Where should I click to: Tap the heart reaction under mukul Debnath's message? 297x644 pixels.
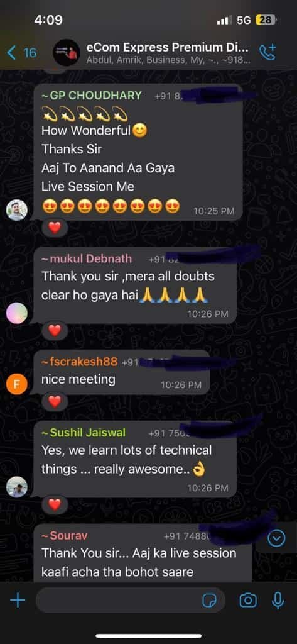point(55,330)
